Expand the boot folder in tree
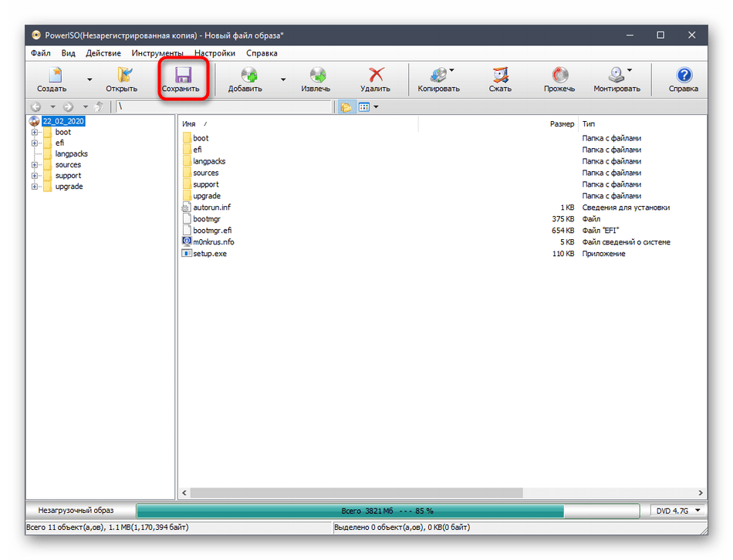The image size is (733, 560). click(35, 133)
